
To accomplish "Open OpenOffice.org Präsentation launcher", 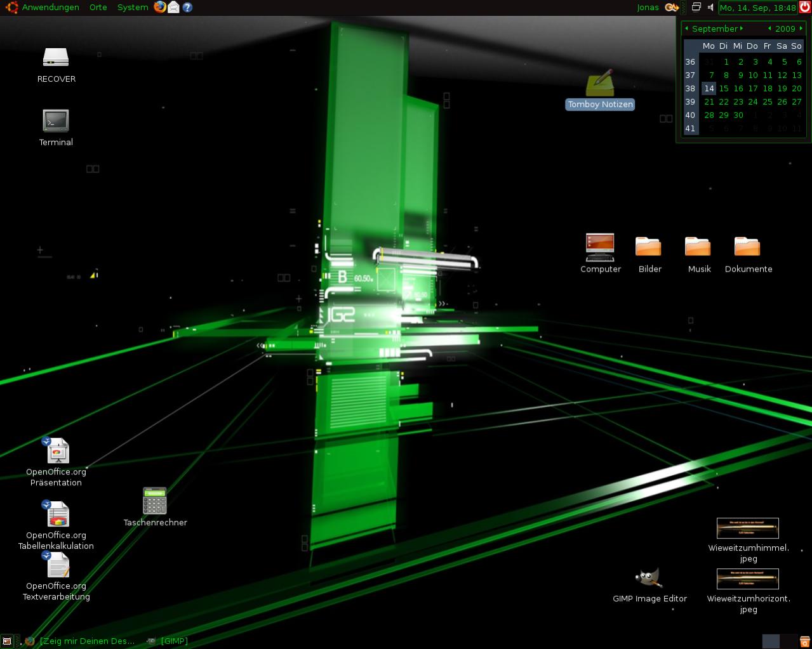I will point(58,451).
